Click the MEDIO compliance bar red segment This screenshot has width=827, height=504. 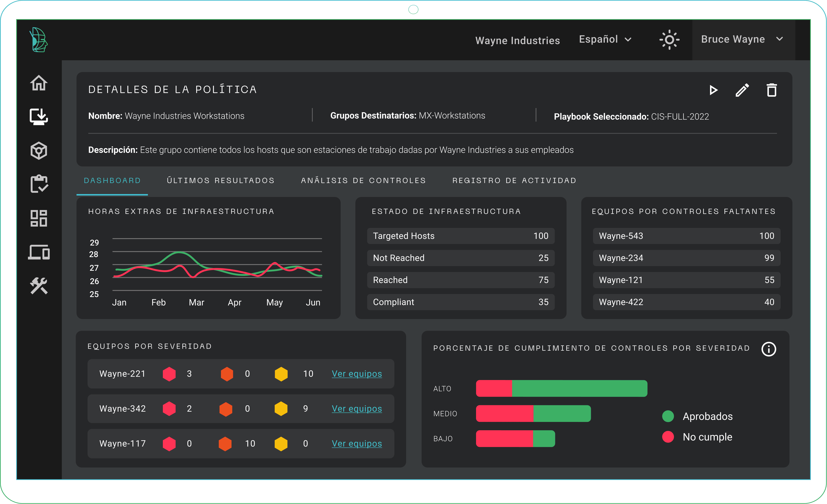point(504,413)
